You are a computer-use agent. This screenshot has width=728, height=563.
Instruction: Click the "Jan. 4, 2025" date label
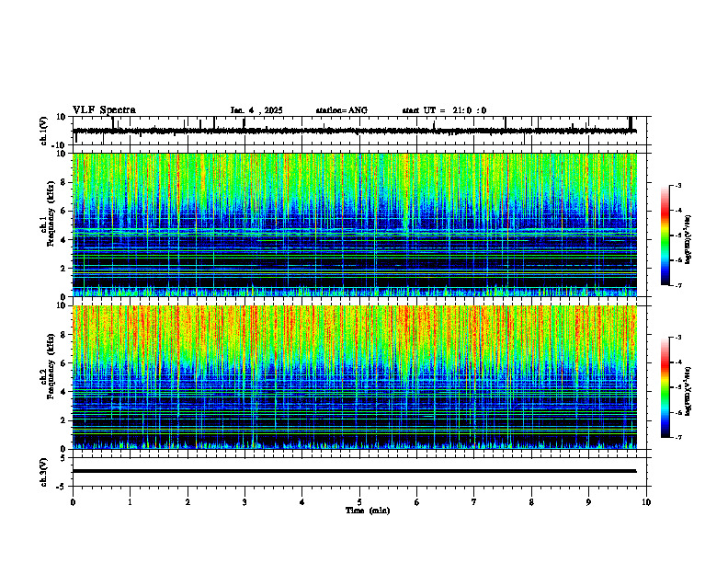tap(256, 110)
